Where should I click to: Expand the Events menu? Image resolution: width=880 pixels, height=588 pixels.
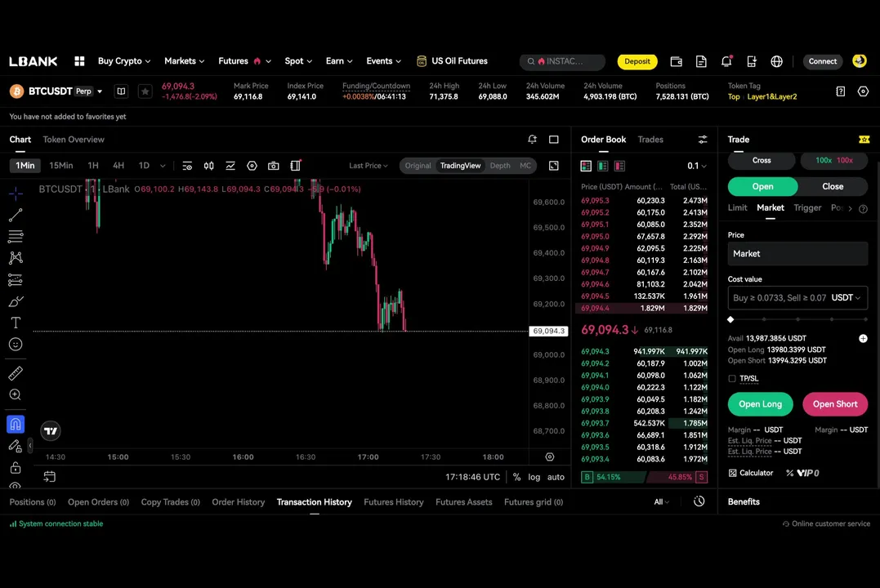[x=384, y=61]
